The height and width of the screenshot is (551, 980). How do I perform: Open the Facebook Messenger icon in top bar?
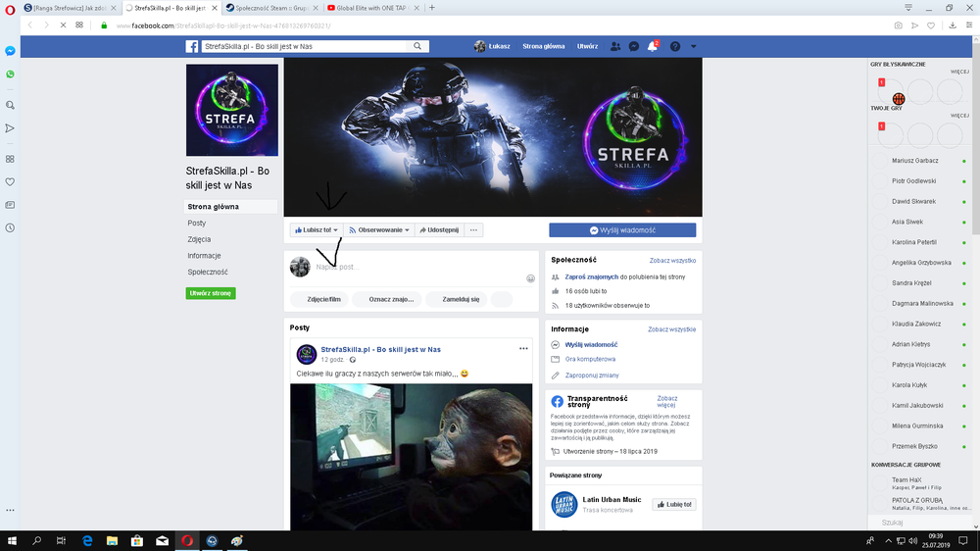[x=634, y=46]
